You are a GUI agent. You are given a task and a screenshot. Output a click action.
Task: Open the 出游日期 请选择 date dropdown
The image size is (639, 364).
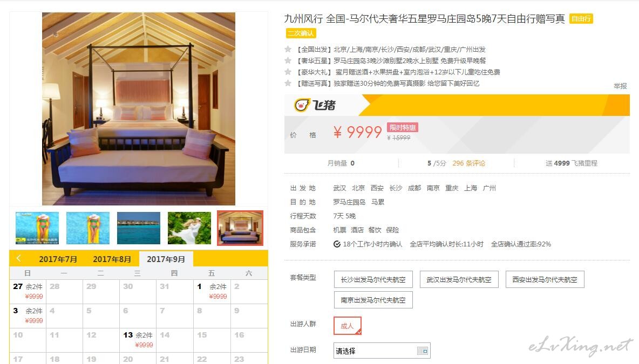click(x=382, y=351)
